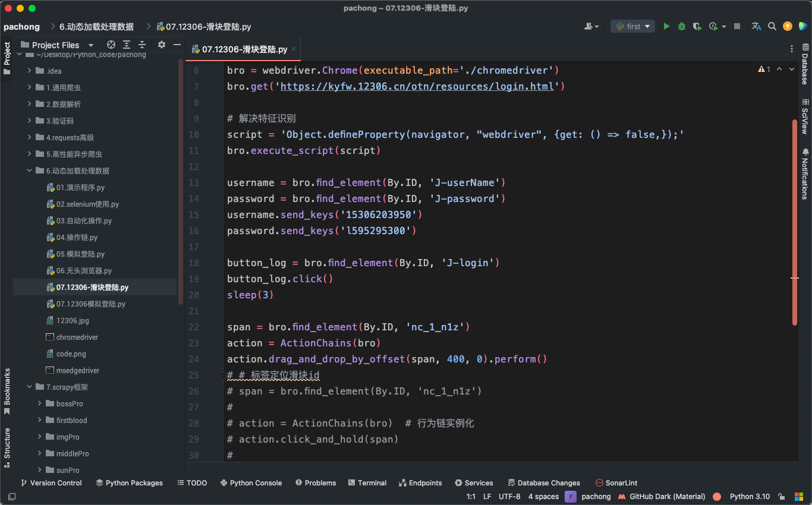Click the bottom-left tool windows toggle icon
Screen dimensions: 812x505
pos(11,497)
